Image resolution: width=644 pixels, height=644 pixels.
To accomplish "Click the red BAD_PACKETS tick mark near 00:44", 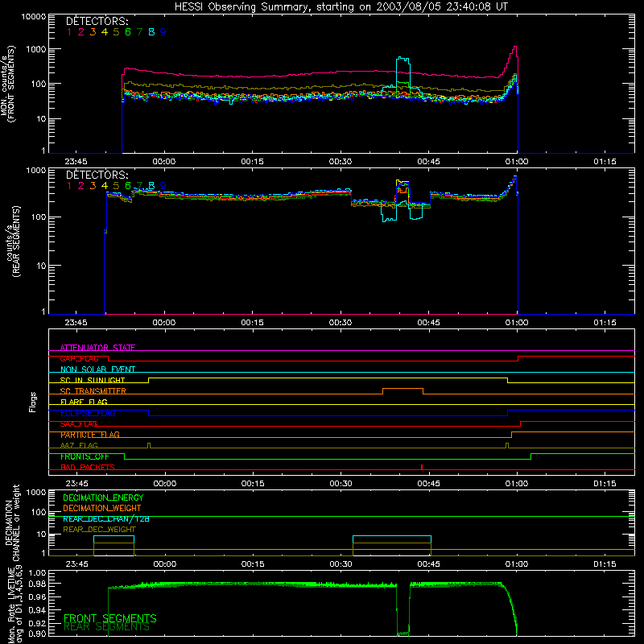I will coord(422,467).
